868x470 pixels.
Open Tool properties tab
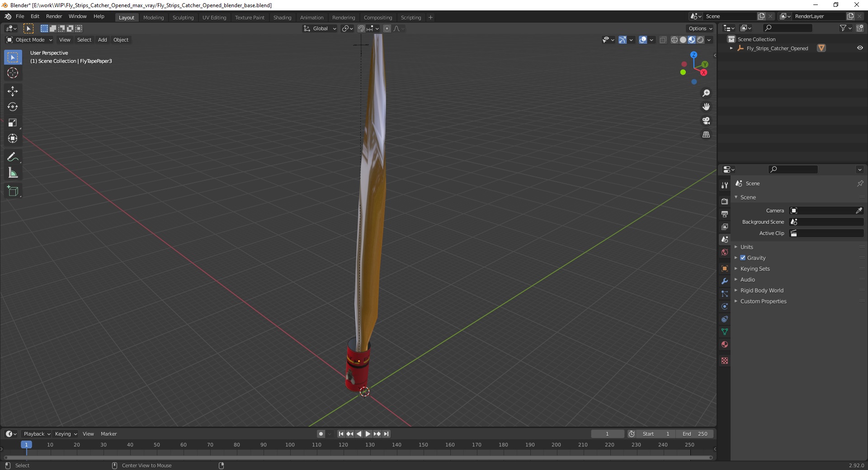tap(725, 185)
